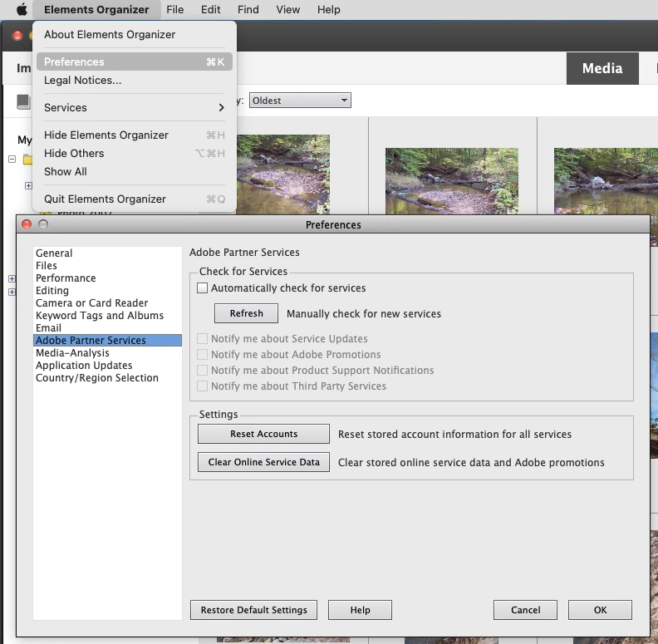Click the album book icon in toolbar
Screen dimensions: 658x644
(23, 101)
